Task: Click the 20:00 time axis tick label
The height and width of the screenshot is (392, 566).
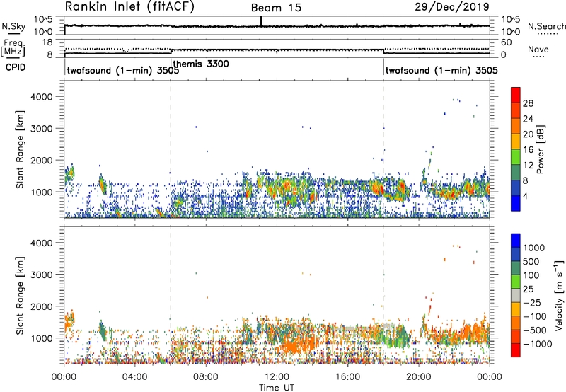Action: (420, 376)
